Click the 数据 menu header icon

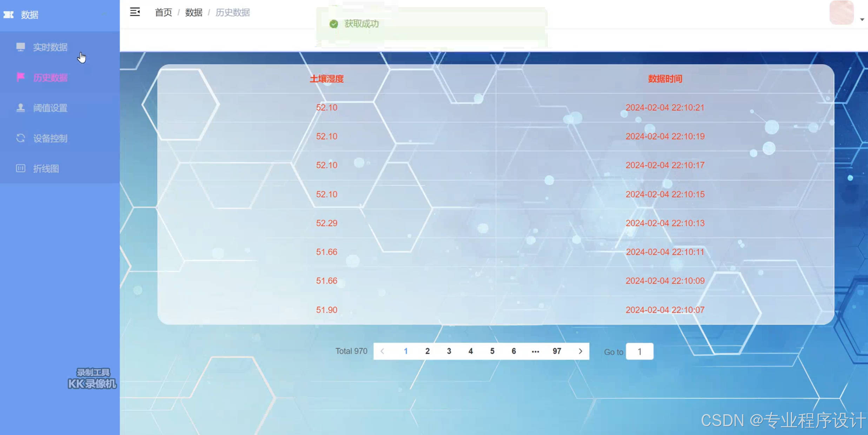point(9,15)
